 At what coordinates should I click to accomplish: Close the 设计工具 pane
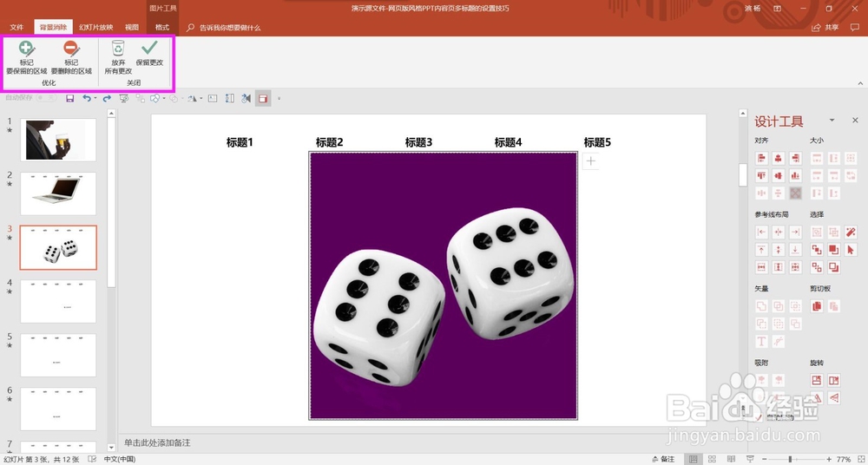(x=855, y=120)
